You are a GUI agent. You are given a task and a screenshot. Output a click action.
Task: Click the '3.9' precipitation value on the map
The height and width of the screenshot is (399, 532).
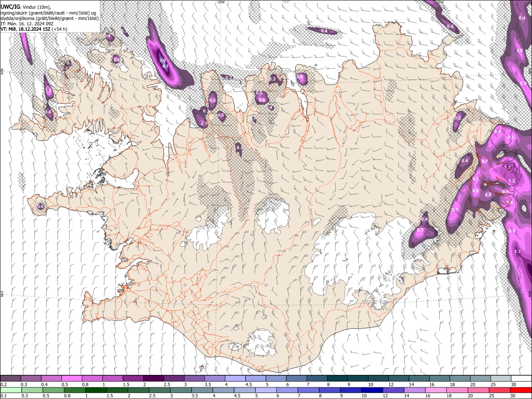coord(163,61)
